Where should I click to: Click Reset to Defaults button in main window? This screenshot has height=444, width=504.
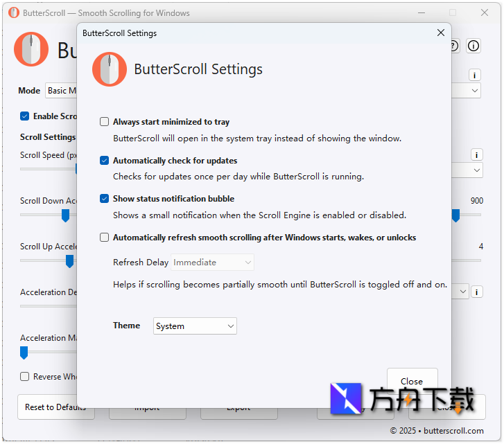(56, 407)
